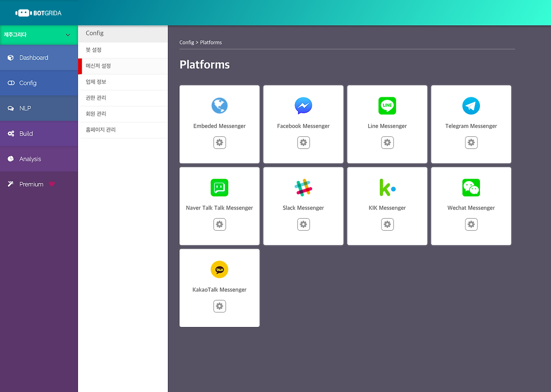Image resolution: width=551 pixels, height=392 pixels.
Task: Click the Embeded Messenger globe icon
Action: click(x=220, y=105)
